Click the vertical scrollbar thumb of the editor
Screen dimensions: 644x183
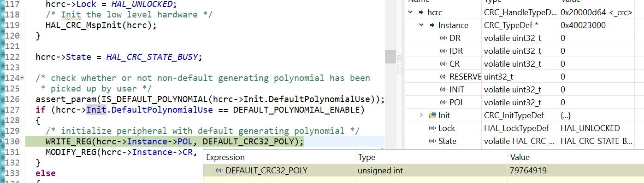(390, 57)
